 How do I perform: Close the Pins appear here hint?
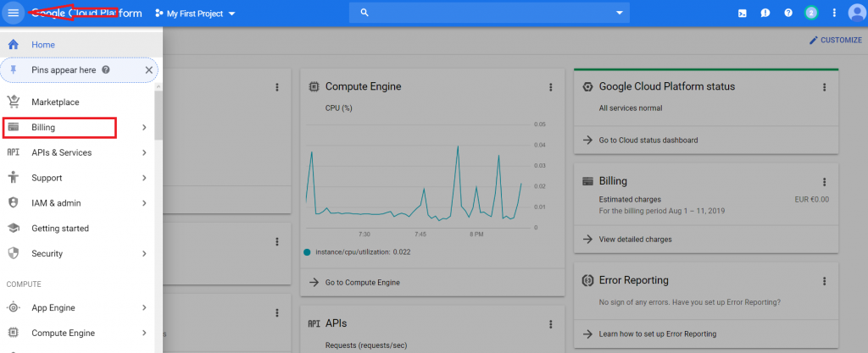148,70
